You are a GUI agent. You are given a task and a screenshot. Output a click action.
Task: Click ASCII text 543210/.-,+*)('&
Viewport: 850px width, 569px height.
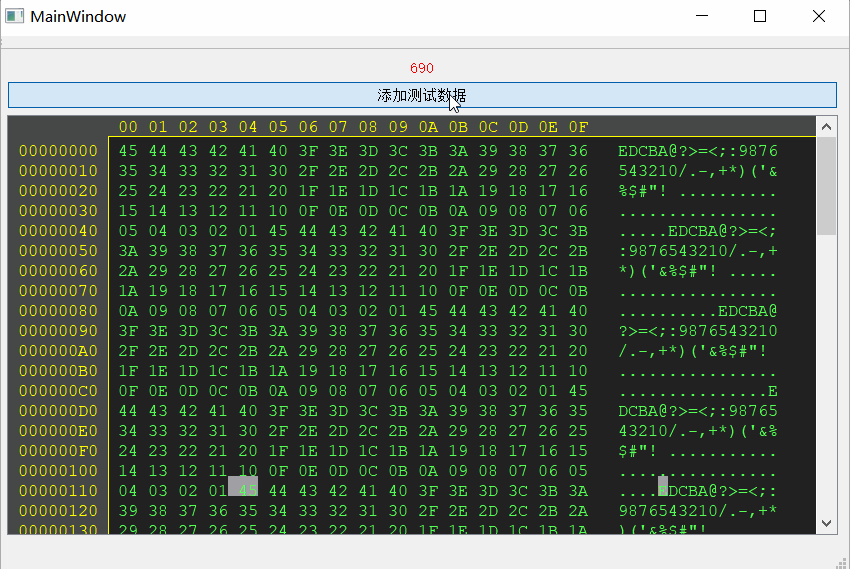pyautogui.click(x=698, y=171)
